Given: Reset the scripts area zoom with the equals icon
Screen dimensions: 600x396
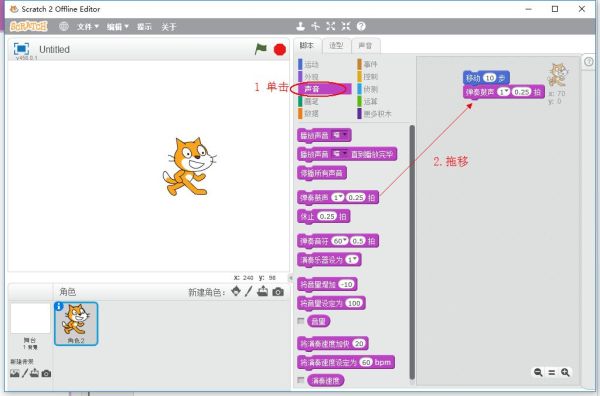Looking at the screenshot, I should 552,372.
